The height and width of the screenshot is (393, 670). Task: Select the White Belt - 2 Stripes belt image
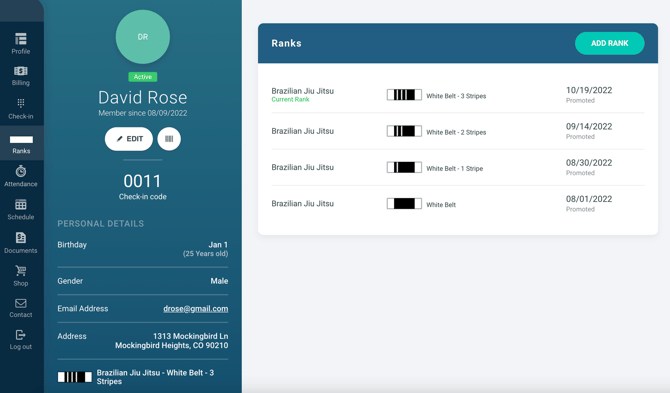(404, 131)
